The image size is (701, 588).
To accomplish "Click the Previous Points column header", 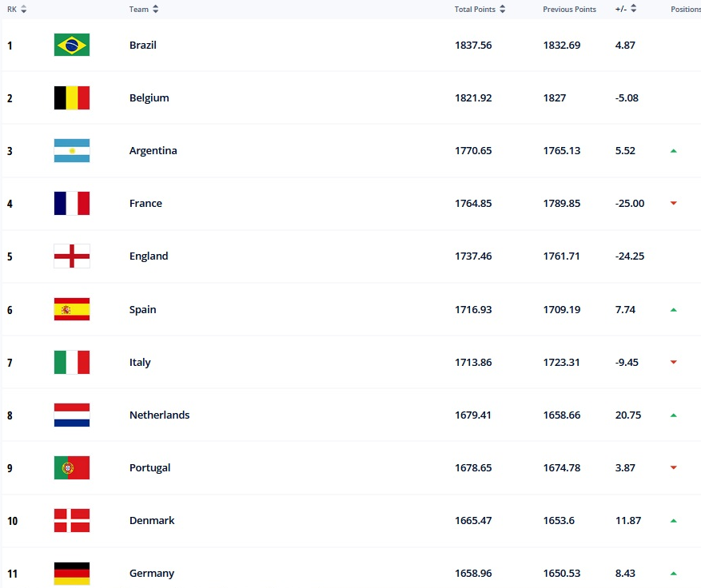I will click(x=569, y=10).
